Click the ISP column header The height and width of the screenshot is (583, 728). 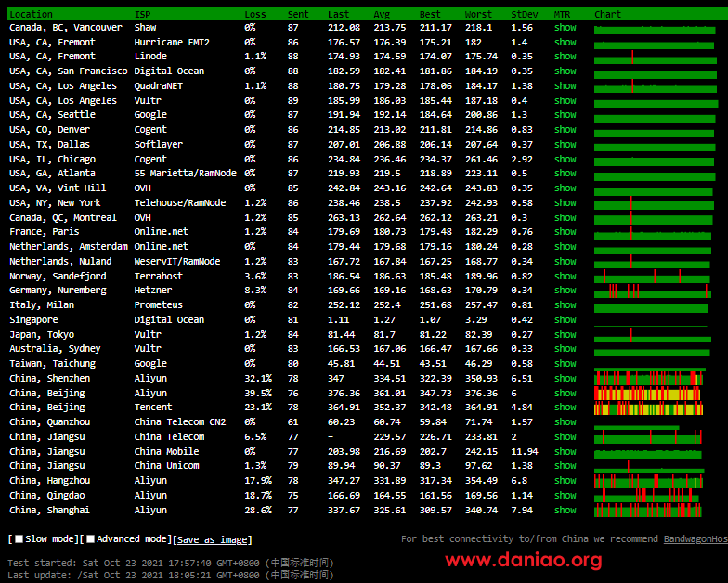point(143,14)
